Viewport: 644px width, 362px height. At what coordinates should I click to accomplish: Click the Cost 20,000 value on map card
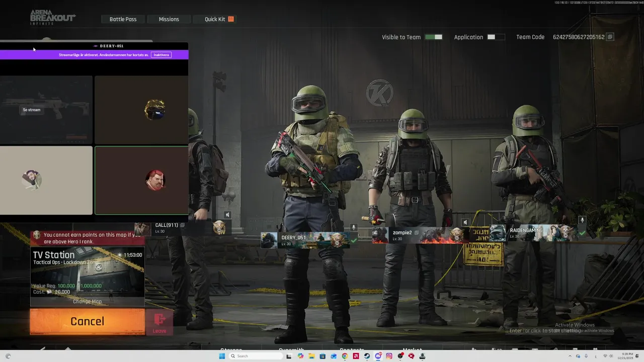(62, 292)
